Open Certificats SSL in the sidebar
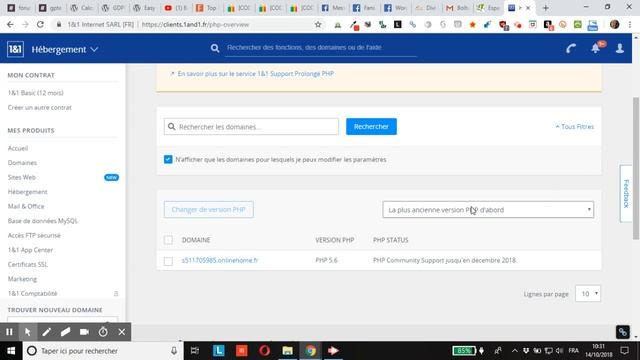The image size is (640, 360). pyautogui.click(x=27, y=264)
